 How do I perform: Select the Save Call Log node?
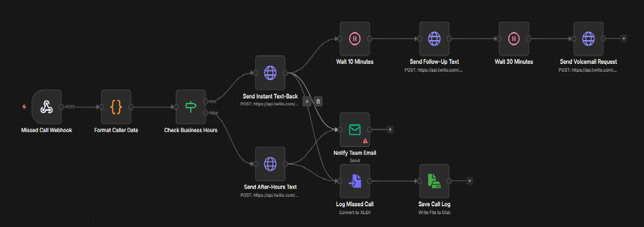[434, 181]
